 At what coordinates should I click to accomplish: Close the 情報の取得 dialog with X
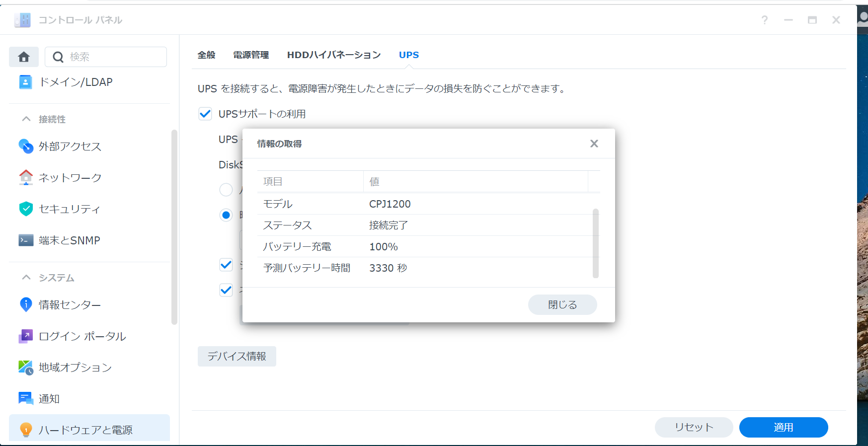point(594,144)
